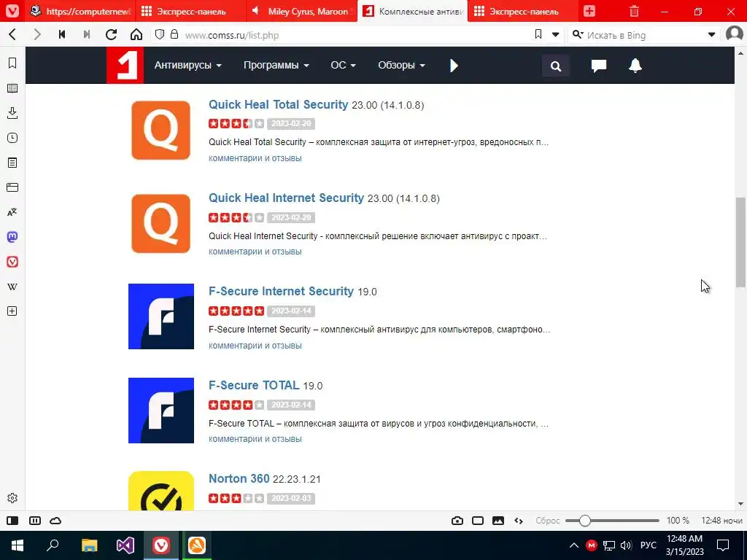Toggle the side panel visibility
747x560 pixels.
click(12, 521)
